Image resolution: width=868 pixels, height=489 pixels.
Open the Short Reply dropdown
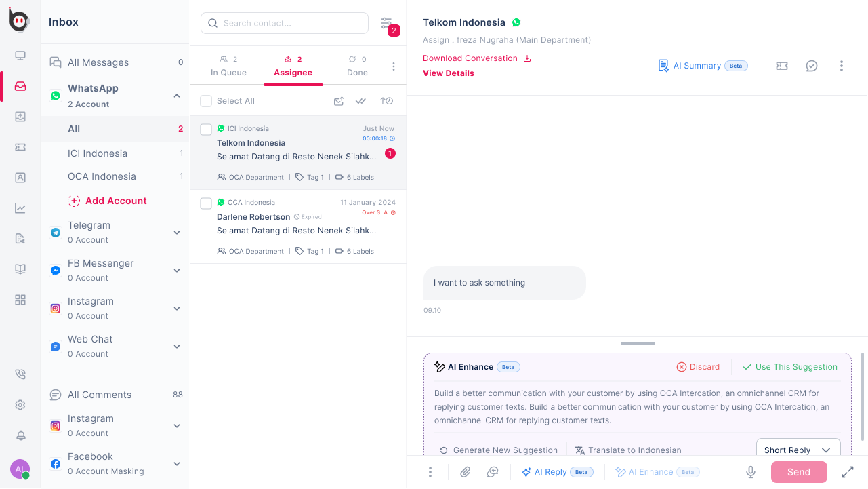pyautogui.click(x=798, y=450)
